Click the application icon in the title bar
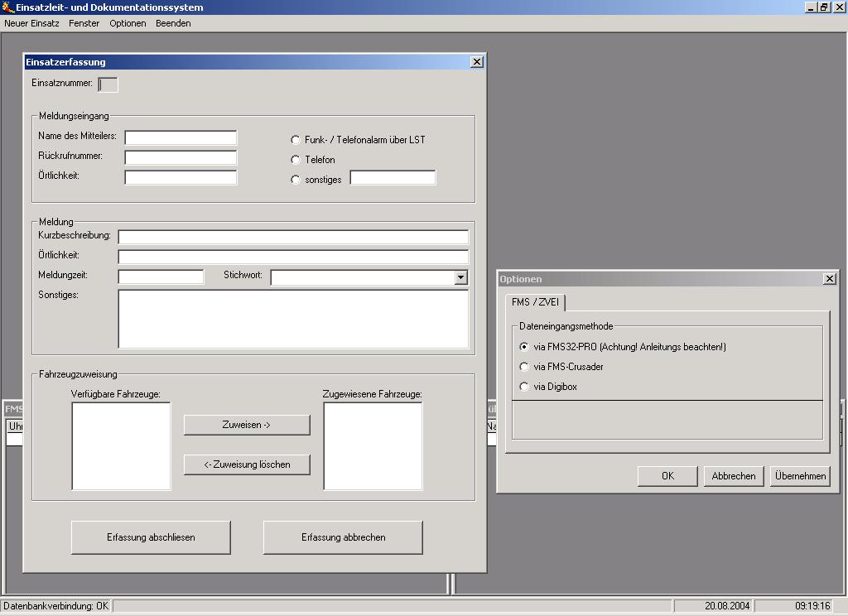This screenshot has width=848, height=616. (x=8, y=7)
